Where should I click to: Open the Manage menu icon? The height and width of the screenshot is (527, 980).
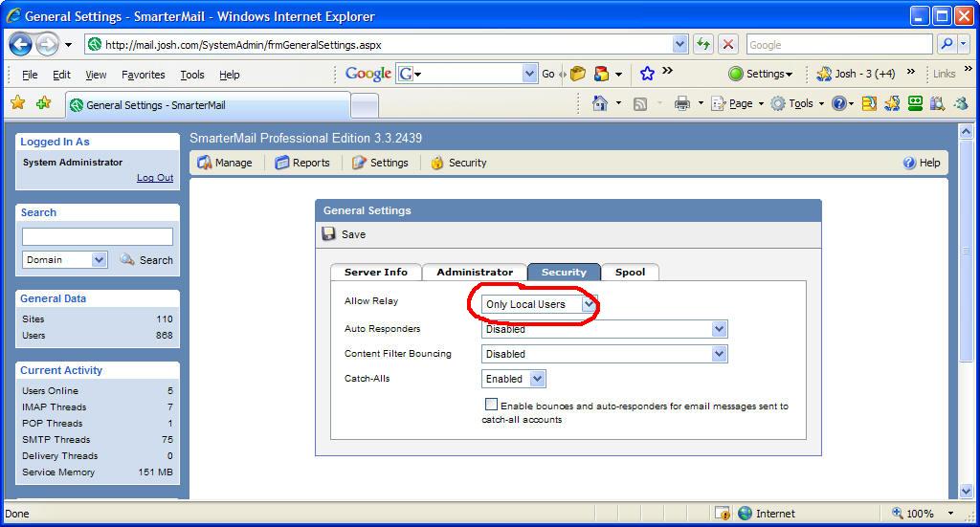pos(205,163)
